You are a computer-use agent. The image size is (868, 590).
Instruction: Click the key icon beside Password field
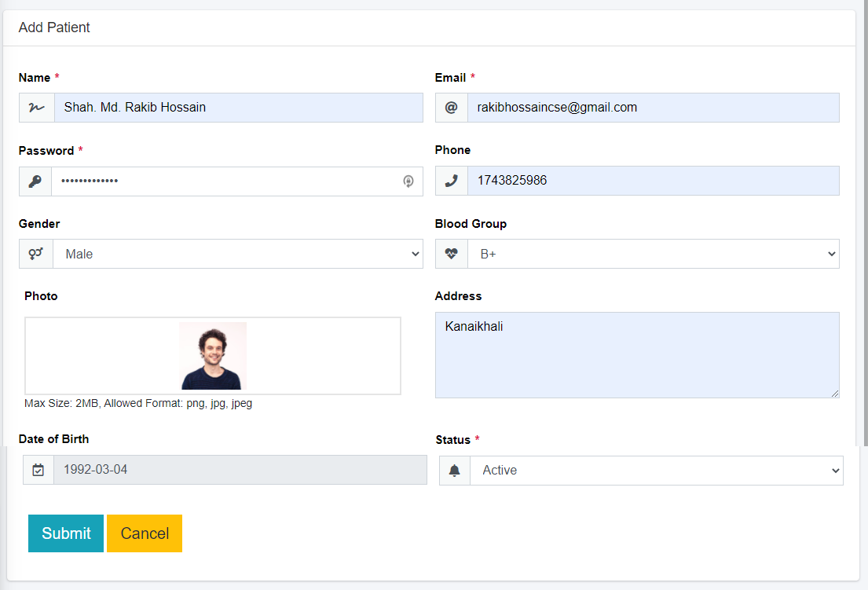(35, 181)
